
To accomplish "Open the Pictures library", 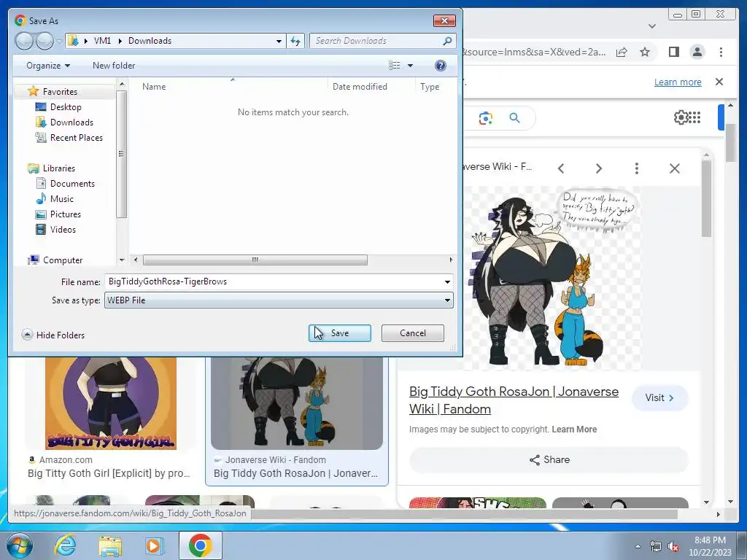I will pyautogui.click(x=65, y=214).
